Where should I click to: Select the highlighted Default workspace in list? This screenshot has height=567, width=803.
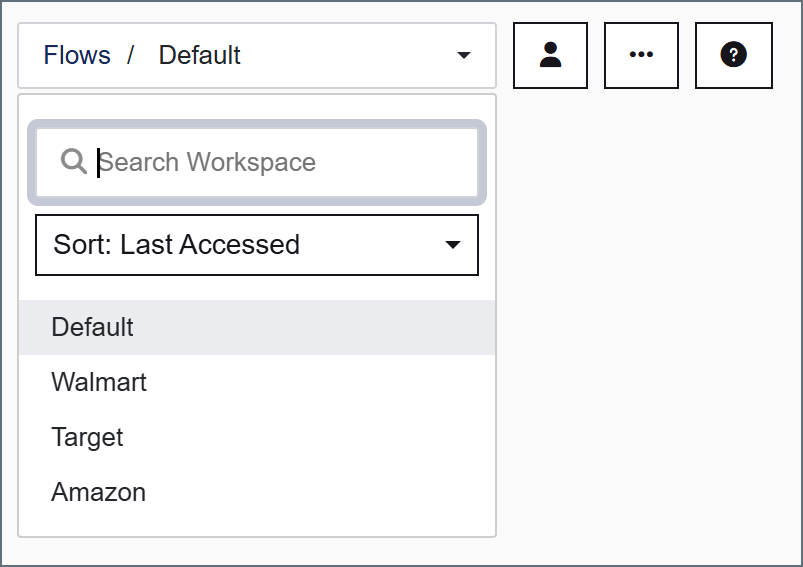point(257,327)
